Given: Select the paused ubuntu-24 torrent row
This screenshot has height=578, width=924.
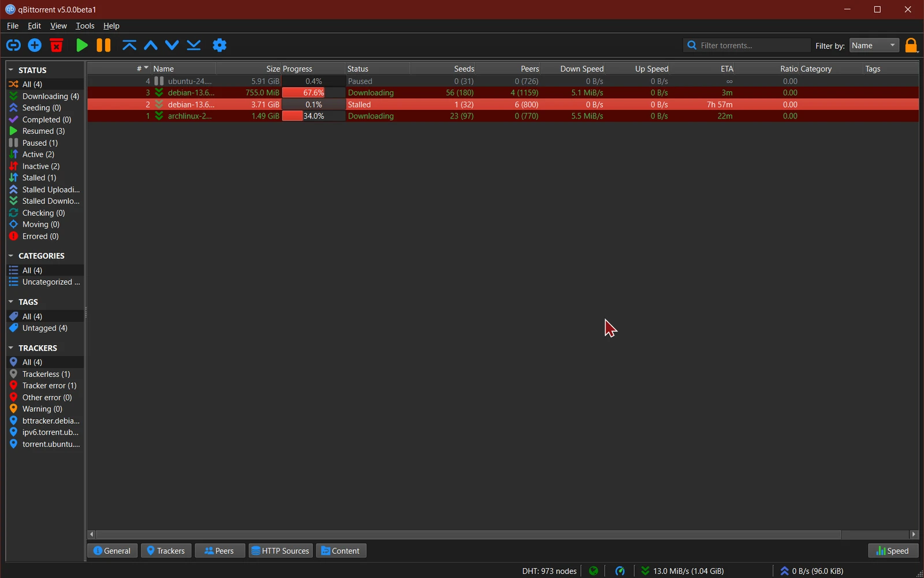Looking at the screenshot, I should coord(502,81).
